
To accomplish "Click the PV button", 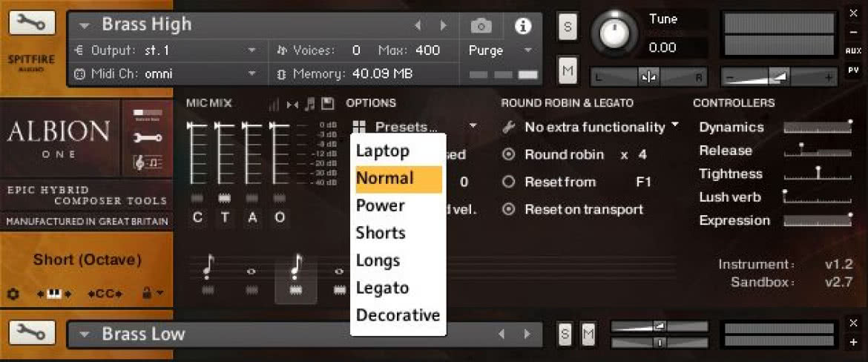I will (x=854, y=71).
